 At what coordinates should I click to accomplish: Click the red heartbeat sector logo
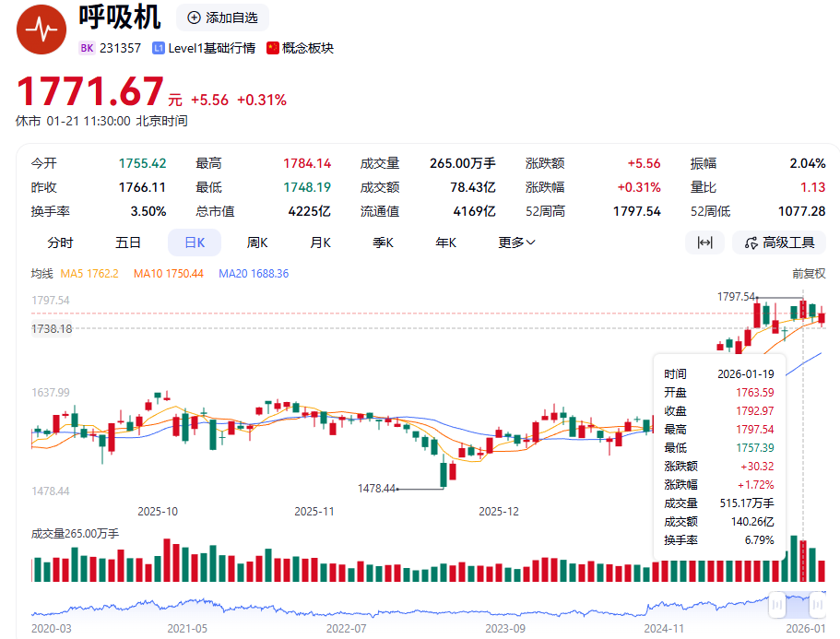pos(41,30)
